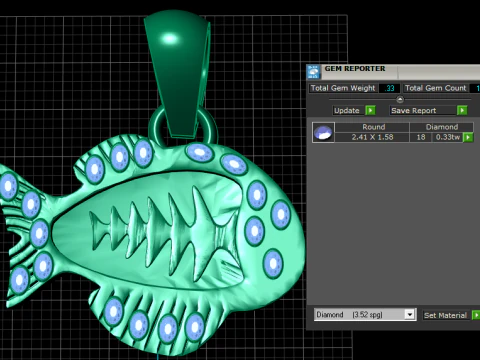Viewport: 480px width, 360px height.
Task: Click the green arrow next to Update
Action: [370, 110]
